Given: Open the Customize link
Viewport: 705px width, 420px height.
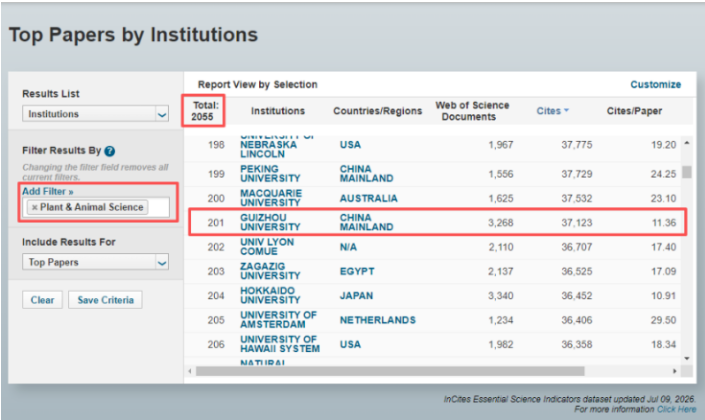Looking at the screenshot, I should pos(655,85).
